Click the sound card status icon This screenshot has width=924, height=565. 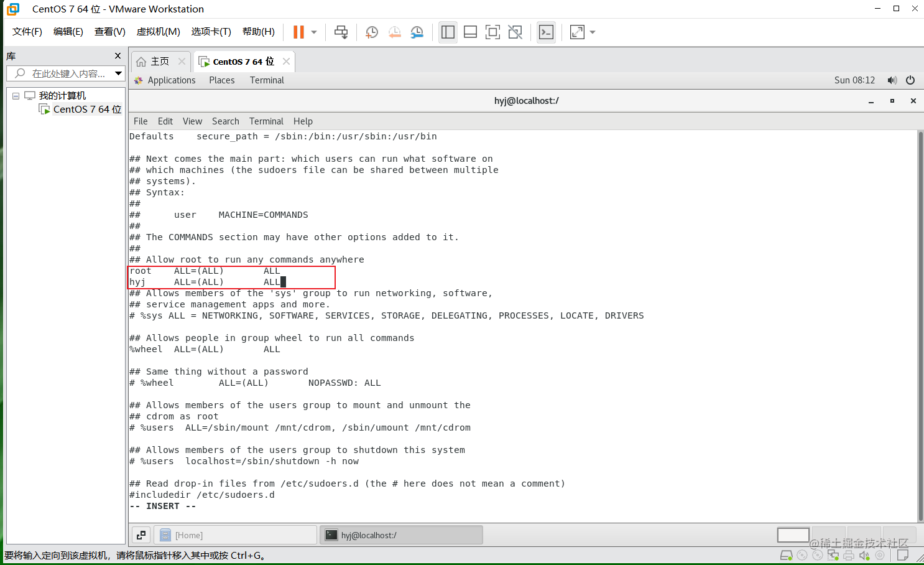864,555
